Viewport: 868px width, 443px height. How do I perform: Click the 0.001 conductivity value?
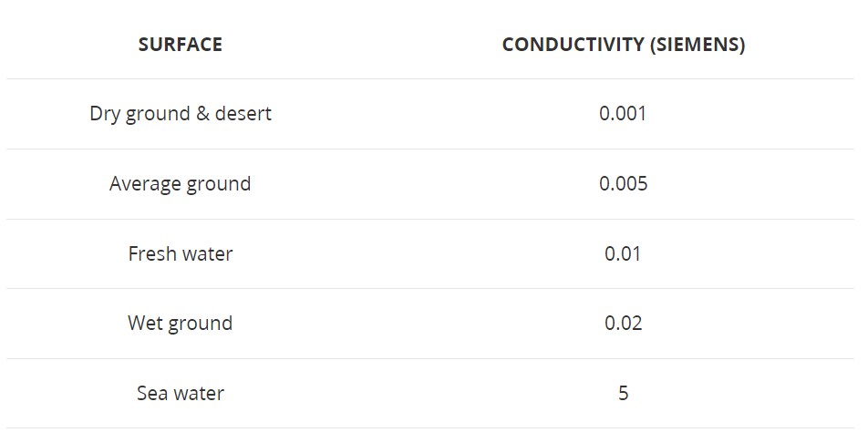pyautogui.click(x=623, y=114)
